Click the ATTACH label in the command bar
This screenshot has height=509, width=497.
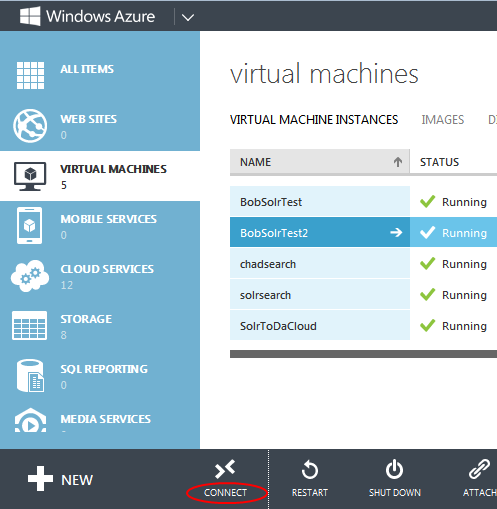pyautogui.click(x=480, y=493)
